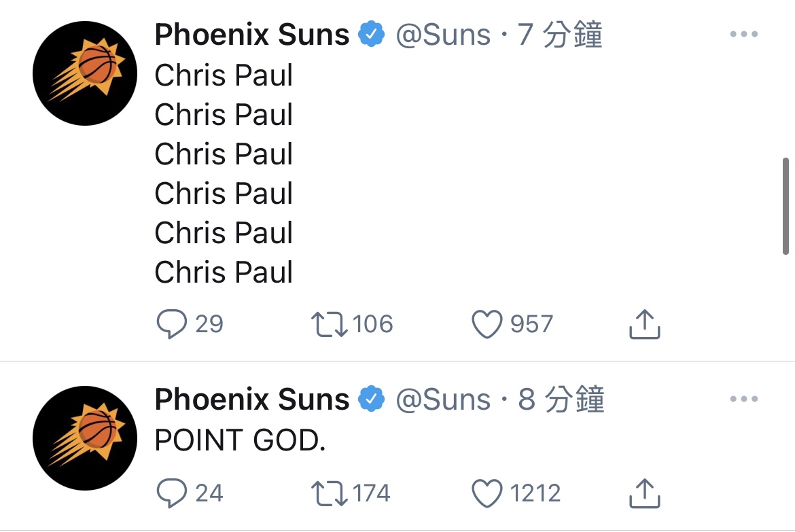
Task: Like the Chris Paul tweet
Action: point(487,324)
